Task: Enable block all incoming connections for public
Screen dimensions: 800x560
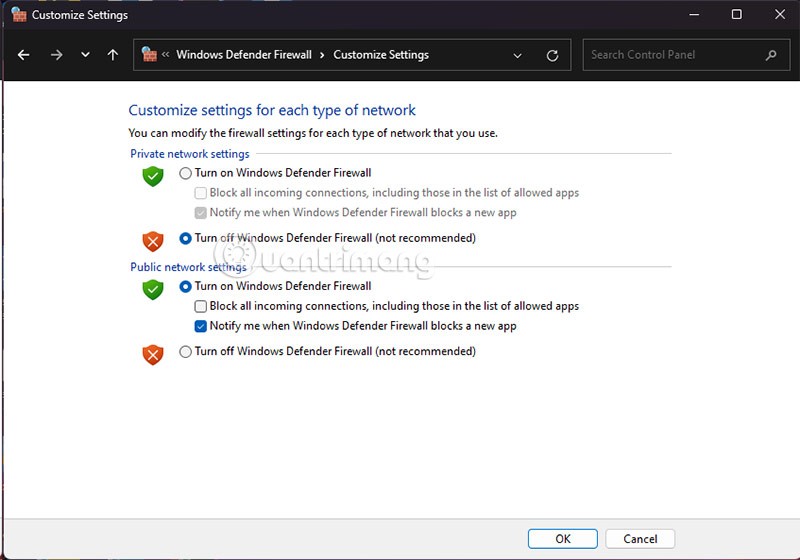Action: click(201, 306)
